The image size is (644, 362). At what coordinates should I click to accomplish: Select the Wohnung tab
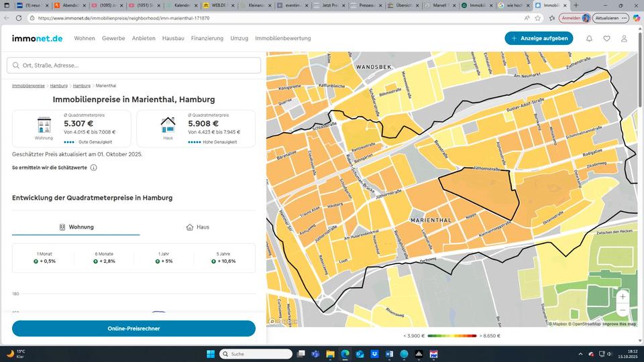(76, 227)
